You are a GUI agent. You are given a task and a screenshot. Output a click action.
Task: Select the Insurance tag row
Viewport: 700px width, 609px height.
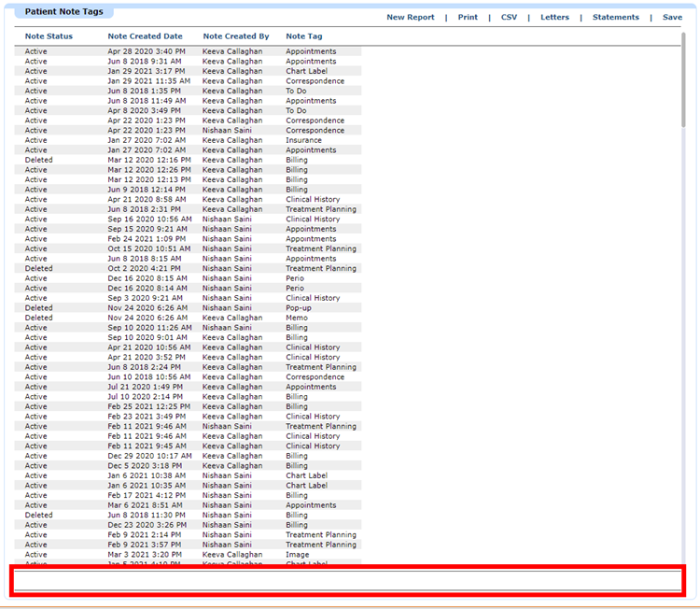pyautogui.click(x=188, y=140)
